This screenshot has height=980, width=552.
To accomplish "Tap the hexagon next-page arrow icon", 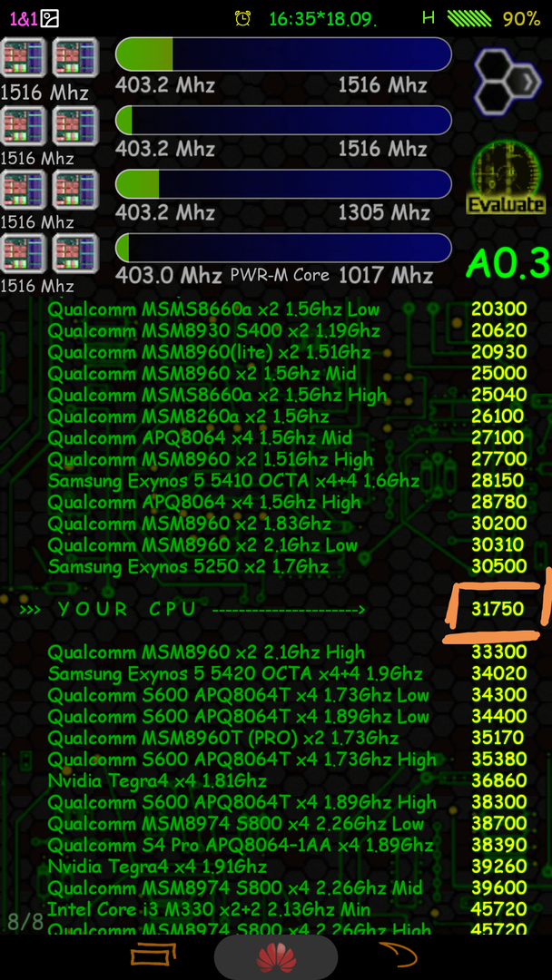I will click(508, 82).
